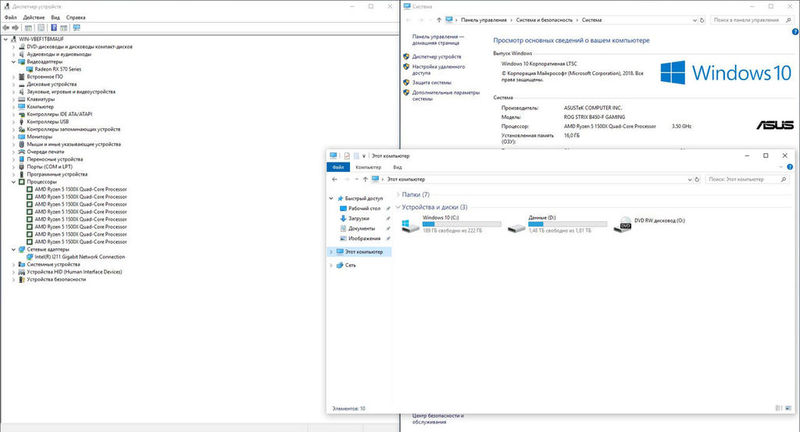800x432 pixels.
Task: Open Защита системы link in System window
Action: pos(432,82)
